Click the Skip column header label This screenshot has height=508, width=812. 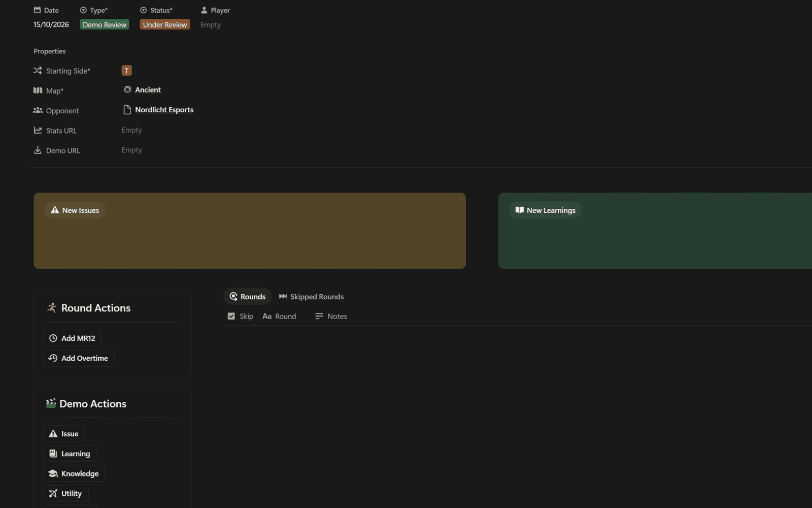pos(246,316)
